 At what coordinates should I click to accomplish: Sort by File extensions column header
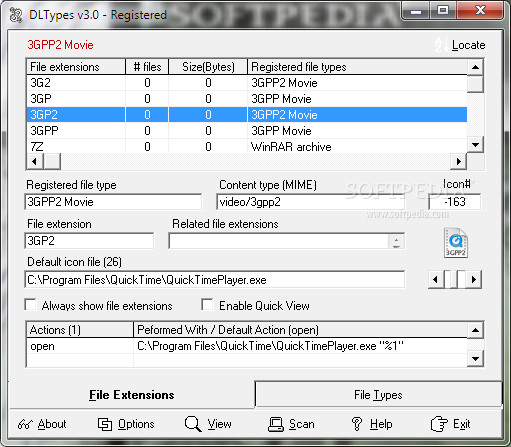click(x=76, y=67)
